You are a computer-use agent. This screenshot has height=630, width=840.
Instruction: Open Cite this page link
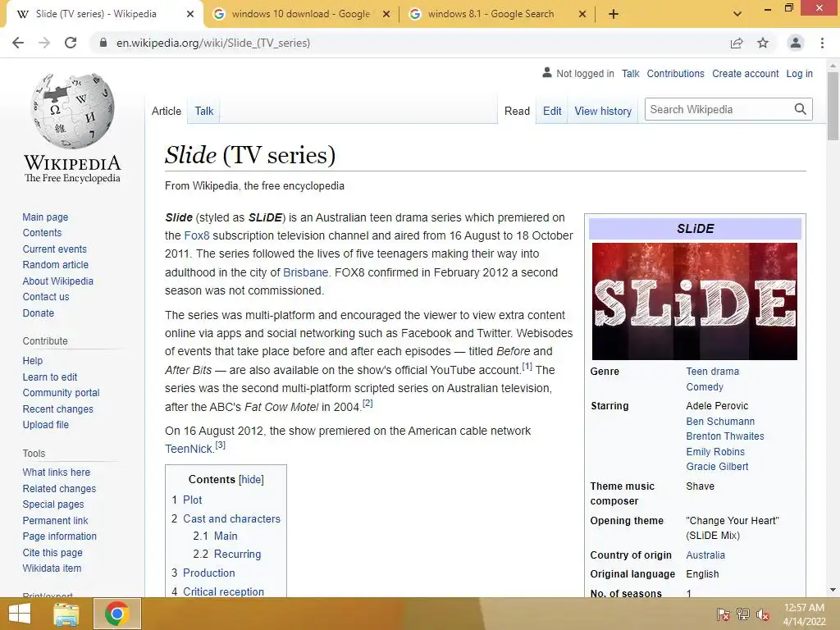tap(52, 552)
